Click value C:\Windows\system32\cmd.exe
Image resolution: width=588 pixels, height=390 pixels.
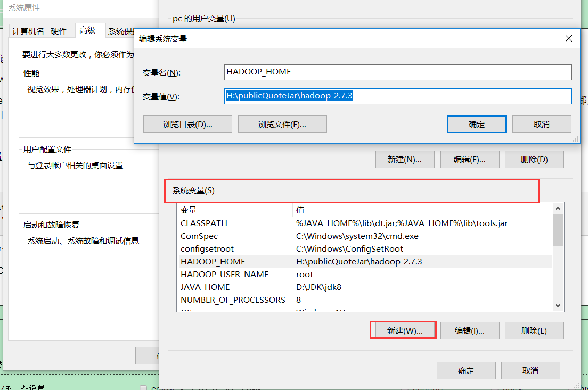(357, 236)
